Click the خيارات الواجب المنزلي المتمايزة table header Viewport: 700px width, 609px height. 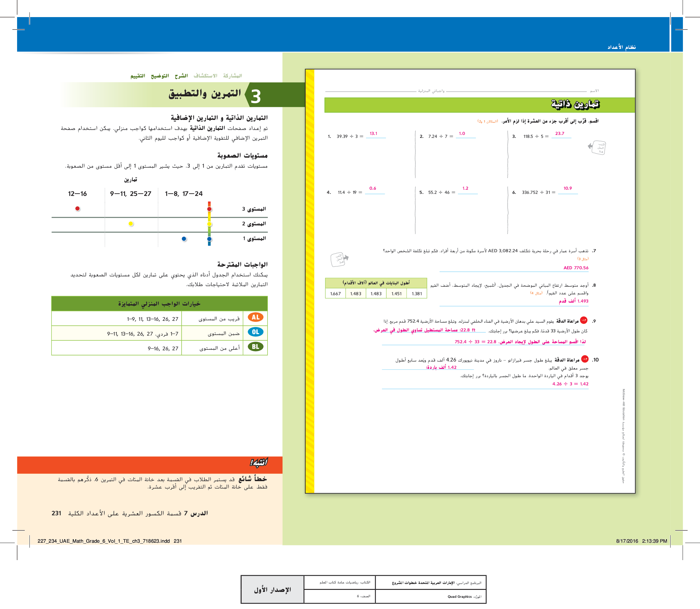click(x=159, y=303)
